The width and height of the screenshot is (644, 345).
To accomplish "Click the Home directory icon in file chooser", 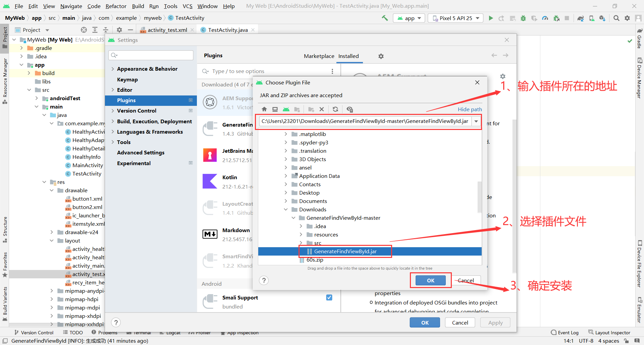I will (x=264, y=109).
